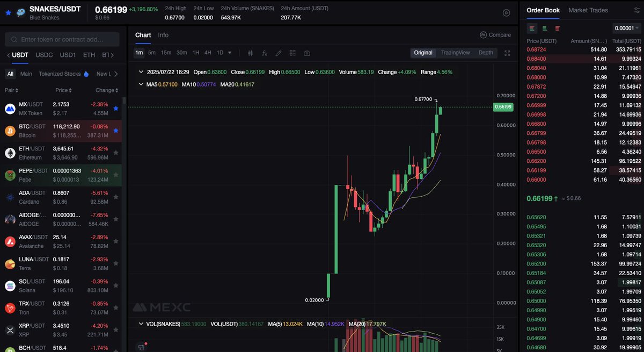Click the 0.65620 bid price row
Image resolution: width=644 pixels, height=352 pixels.
coord(584,217)
